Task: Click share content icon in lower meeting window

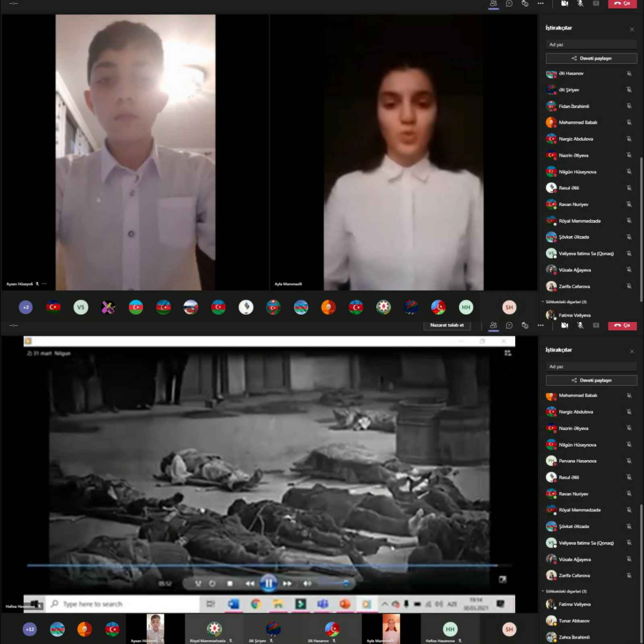Action: pos(596,325)
